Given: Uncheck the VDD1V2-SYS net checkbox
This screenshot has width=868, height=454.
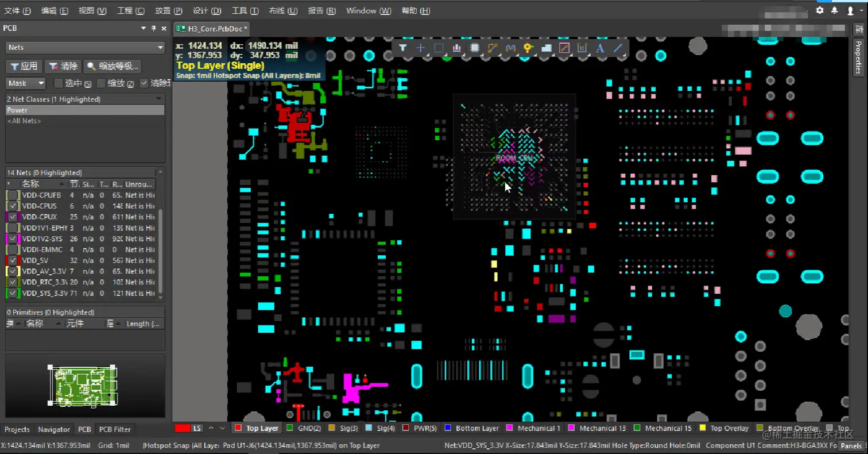Looking at the screenshot, I should 13,238.
